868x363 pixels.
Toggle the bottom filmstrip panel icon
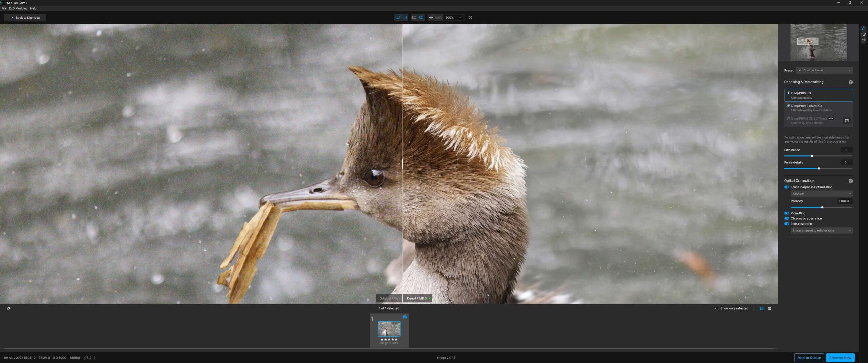coord(397,18)
